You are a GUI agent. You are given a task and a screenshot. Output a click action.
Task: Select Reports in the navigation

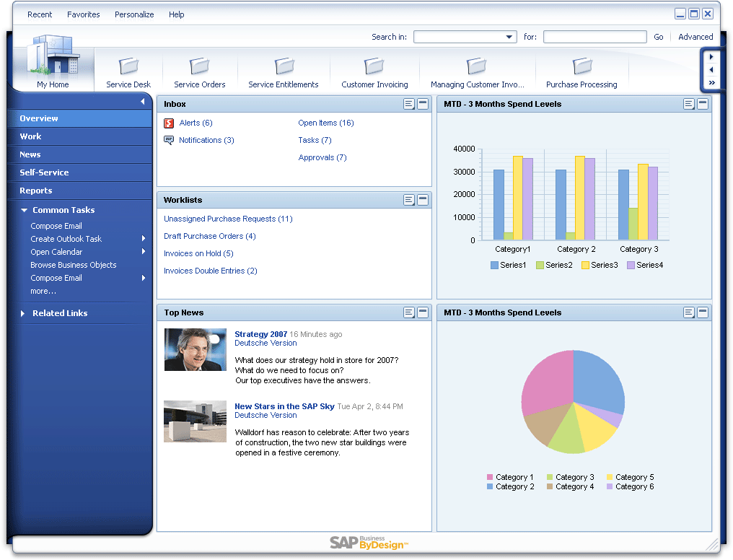(79, 191)
